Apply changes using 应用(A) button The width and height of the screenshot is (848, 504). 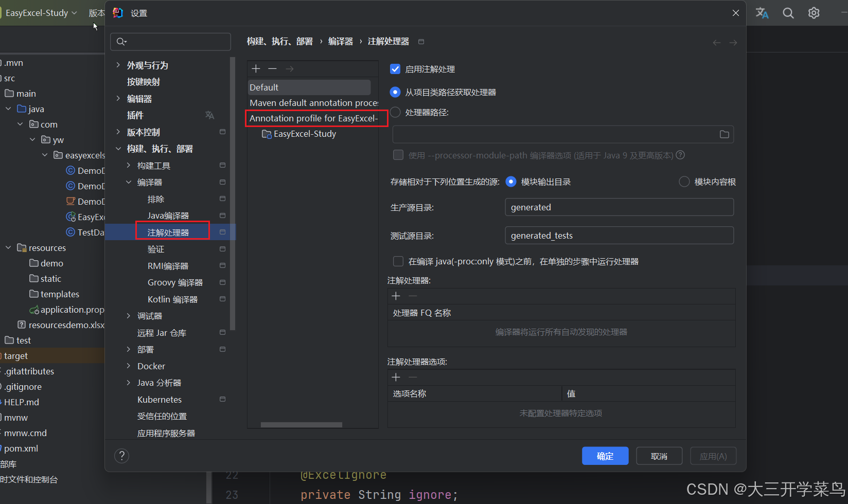pos(713,456)
